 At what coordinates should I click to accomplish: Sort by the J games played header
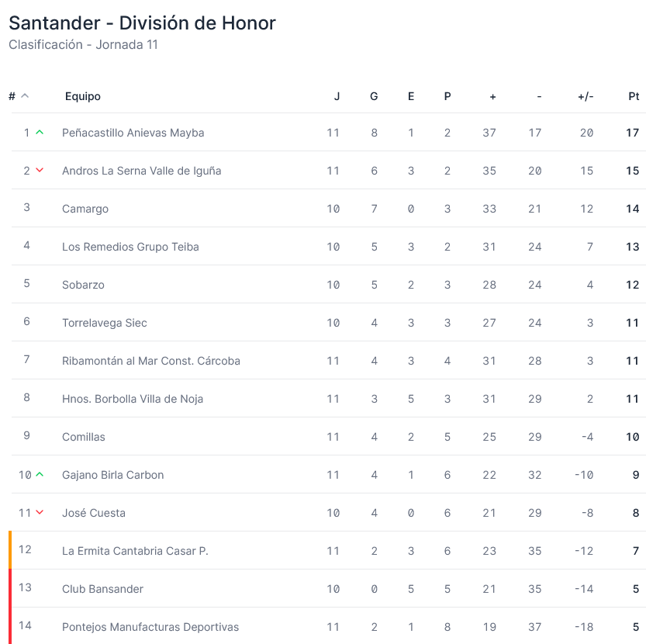pyautogui.click(x=337, y=96)
